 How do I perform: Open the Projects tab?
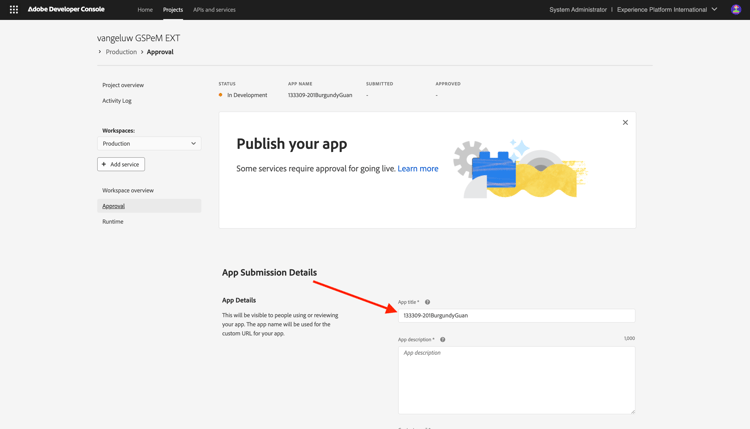point(173,10)
